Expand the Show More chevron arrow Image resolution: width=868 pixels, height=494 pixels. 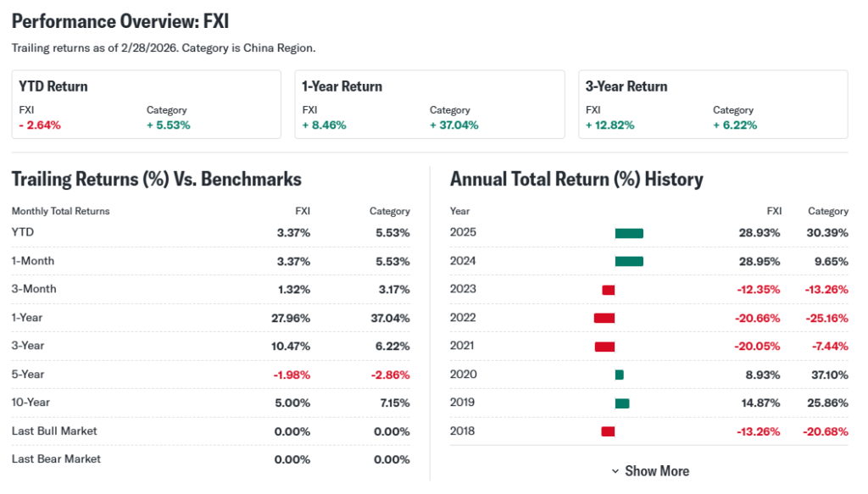615,471
